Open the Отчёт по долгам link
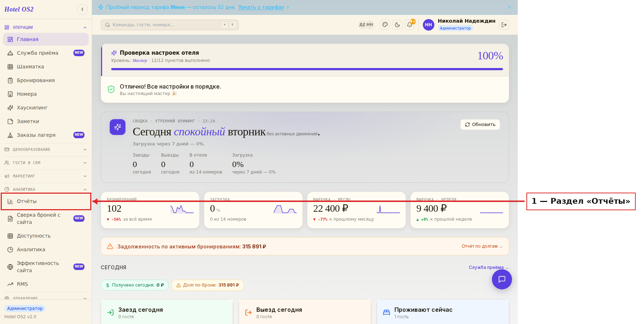 pos(482,246)
